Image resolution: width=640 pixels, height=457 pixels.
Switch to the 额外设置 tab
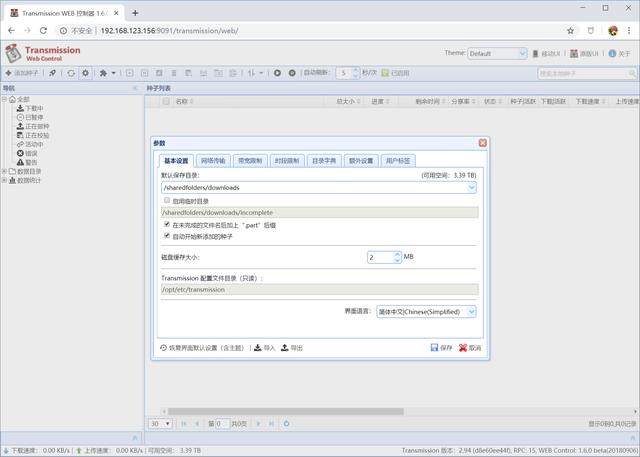tap(361, 161)
